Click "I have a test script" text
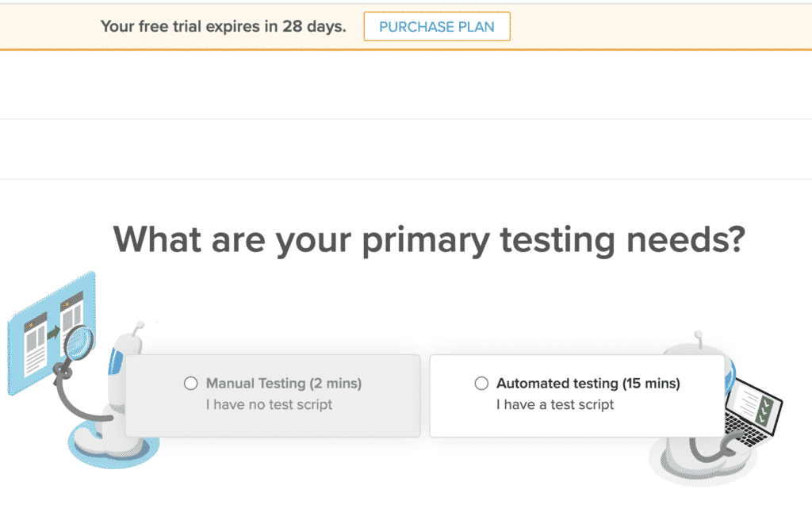This screenshot has height=516, width=812. pos(555,404)
